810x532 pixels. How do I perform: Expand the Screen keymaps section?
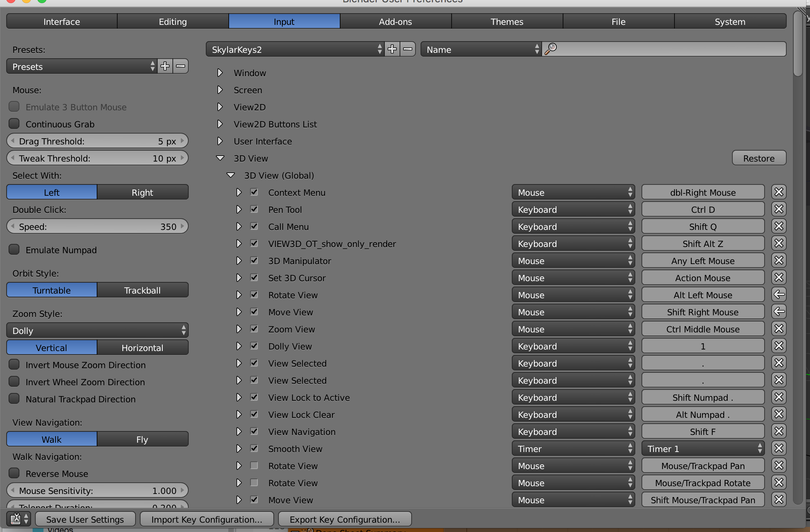[221, 89]
